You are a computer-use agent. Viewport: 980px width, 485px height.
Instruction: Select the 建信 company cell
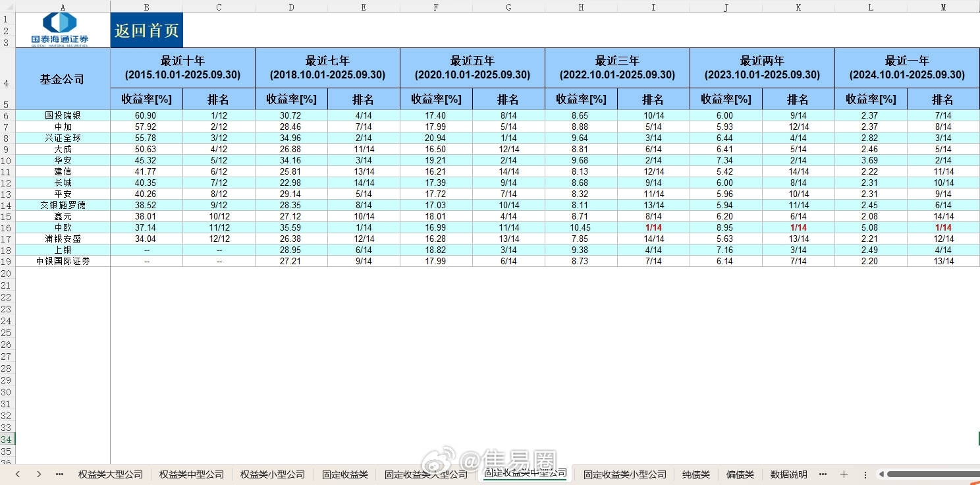click(63, 171)
